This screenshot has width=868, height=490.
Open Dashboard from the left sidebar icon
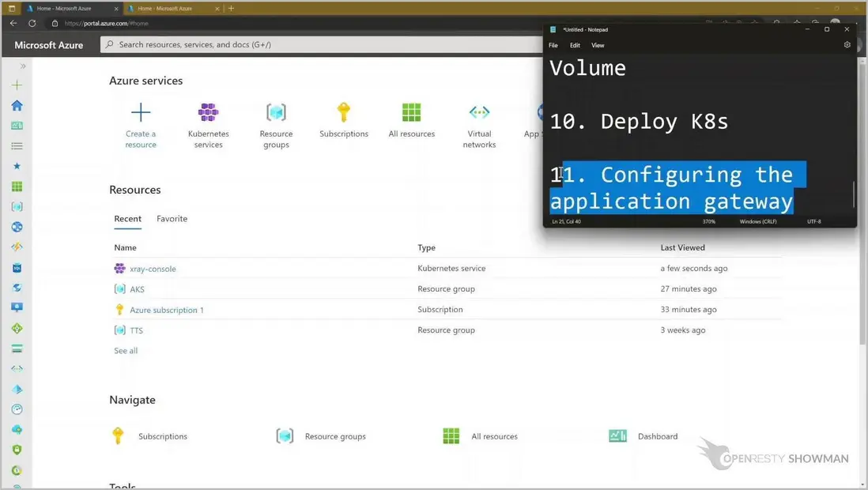click(17, 126)
